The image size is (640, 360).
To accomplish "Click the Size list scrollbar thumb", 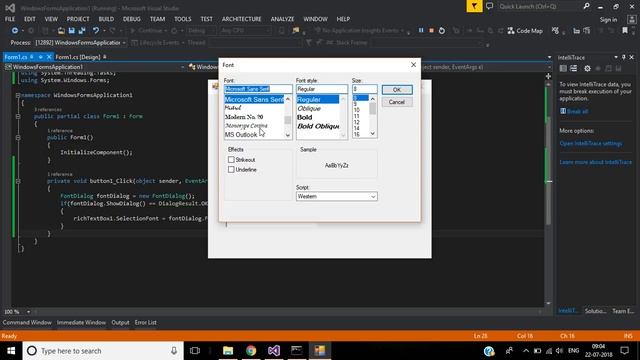I will tap(373, 109).
